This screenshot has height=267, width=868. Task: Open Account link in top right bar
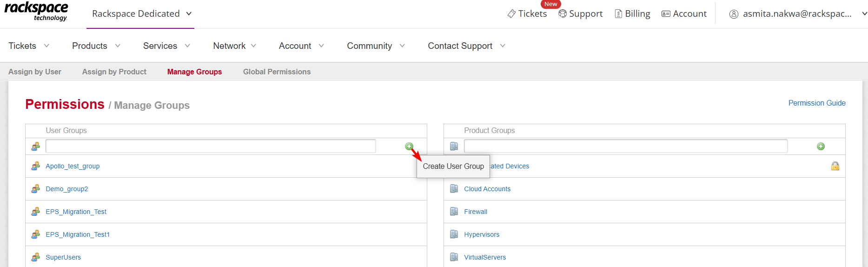point(689,14)
